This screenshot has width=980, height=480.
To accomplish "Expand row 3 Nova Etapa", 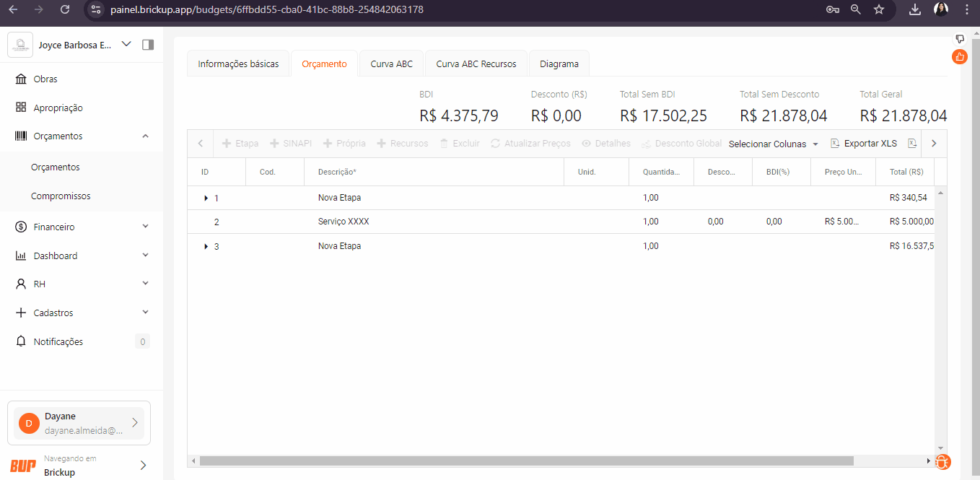I will pyautogui.click(x=206, y=246).
